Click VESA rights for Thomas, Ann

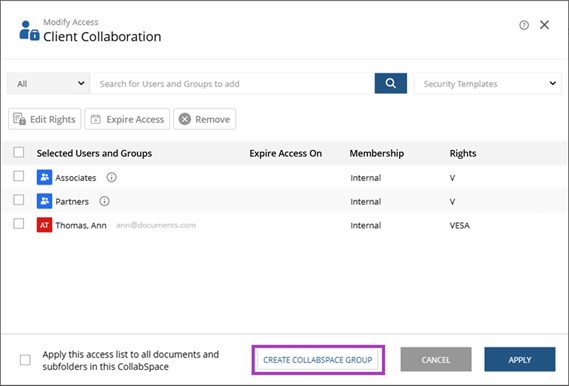(459, 226)
